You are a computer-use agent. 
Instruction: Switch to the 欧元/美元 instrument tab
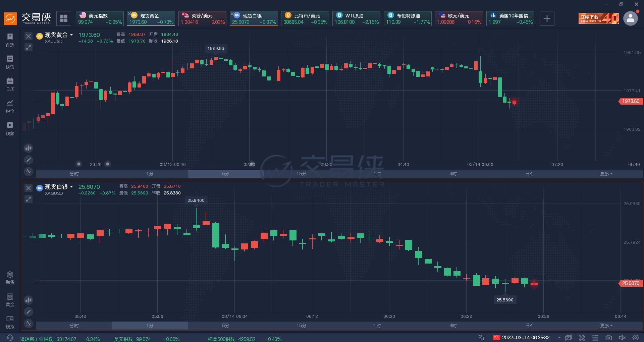coord(459,18)
